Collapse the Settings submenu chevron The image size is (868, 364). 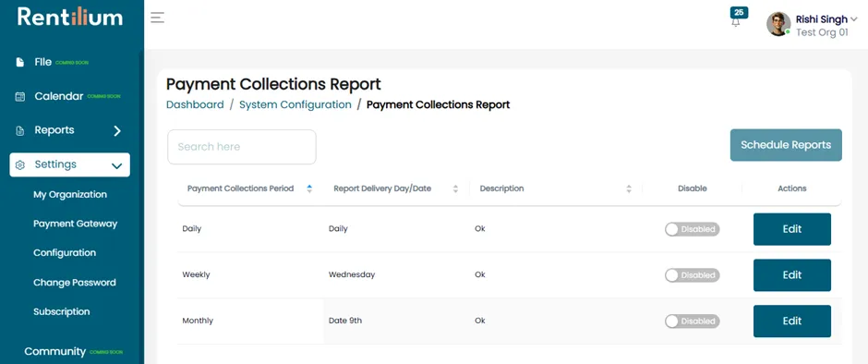116,165
